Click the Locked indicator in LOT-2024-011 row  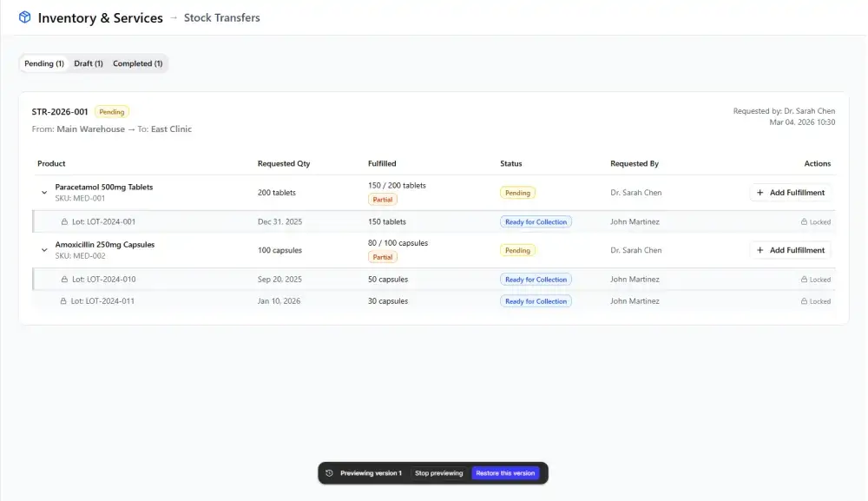click(x=815, y=301)
